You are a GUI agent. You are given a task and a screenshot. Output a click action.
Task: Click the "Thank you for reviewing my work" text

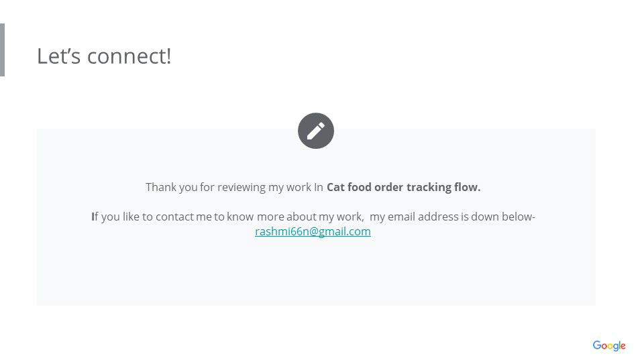(x=228, y=187)
